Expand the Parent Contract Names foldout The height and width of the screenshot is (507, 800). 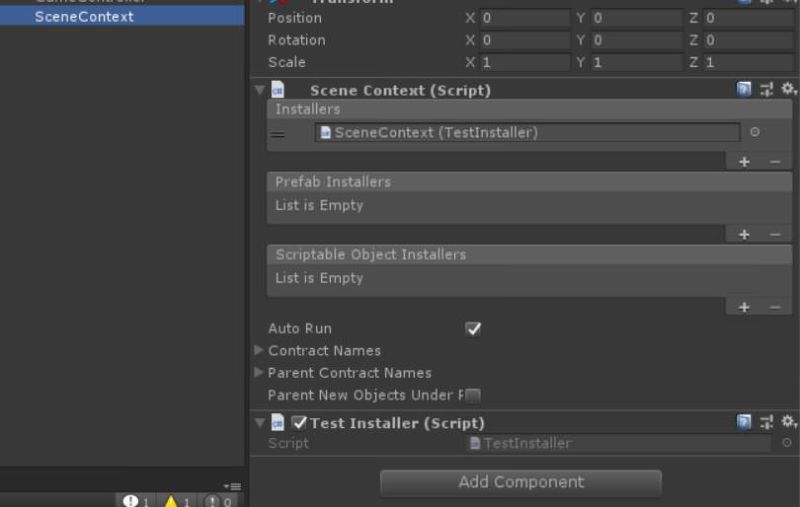[259, 372]
